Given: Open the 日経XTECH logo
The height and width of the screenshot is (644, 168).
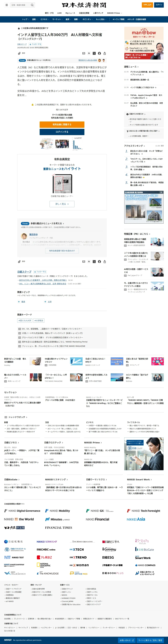Looking at the screenshot, I should pos(77,550).
